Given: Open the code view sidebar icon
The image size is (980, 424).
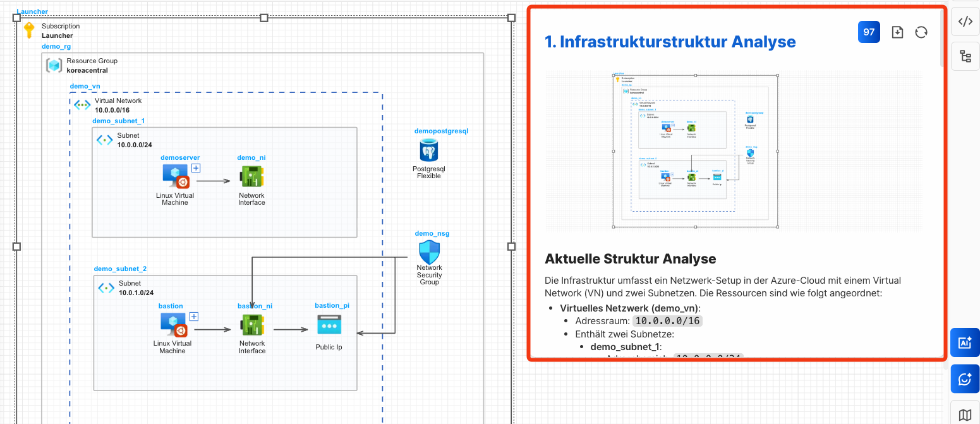Looking at the screenshot, I should click(x=965, y=21).
